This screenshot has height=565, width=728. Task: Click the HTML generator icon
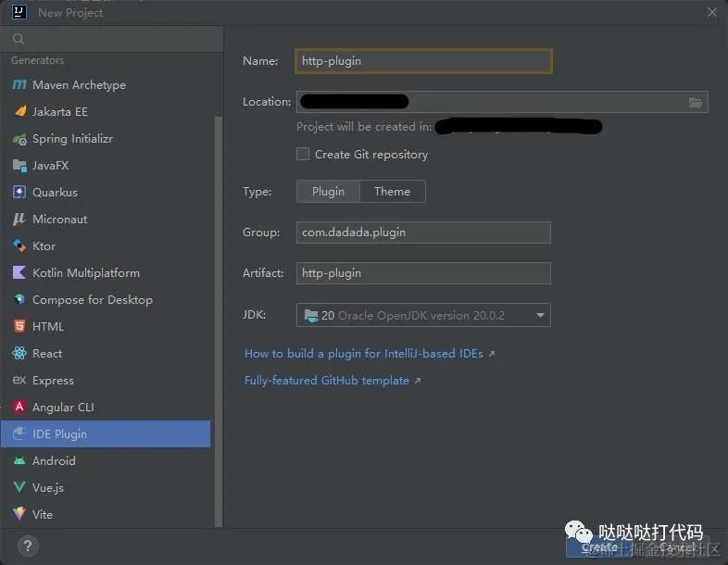[x=19, y=326]
